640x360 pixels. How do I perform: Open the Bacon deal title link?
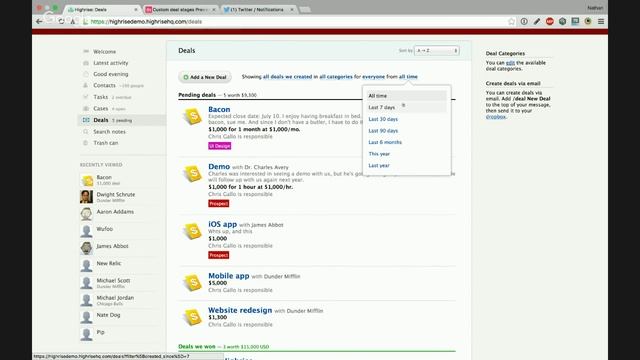coord(219,109)
